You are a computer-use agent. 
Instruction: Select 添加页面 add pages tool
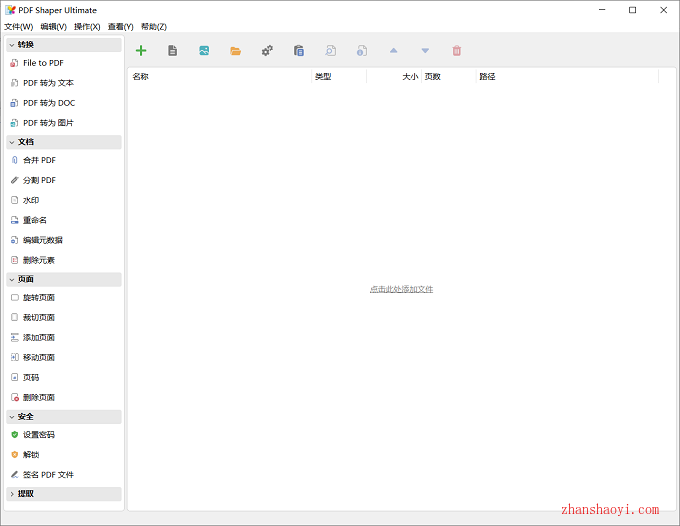click(x=64, y=337)
